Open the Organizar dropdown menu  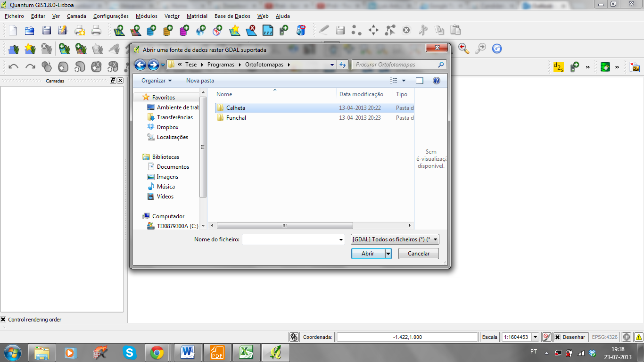pos(157,81)
